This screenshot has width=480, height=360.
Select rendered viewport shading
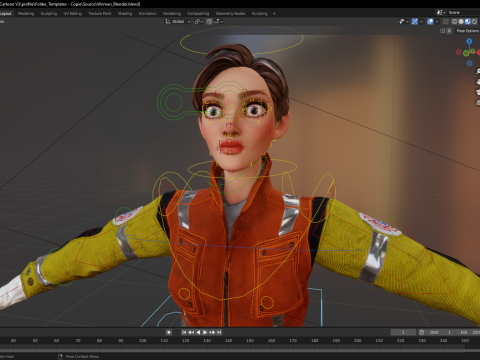point(474,21)
